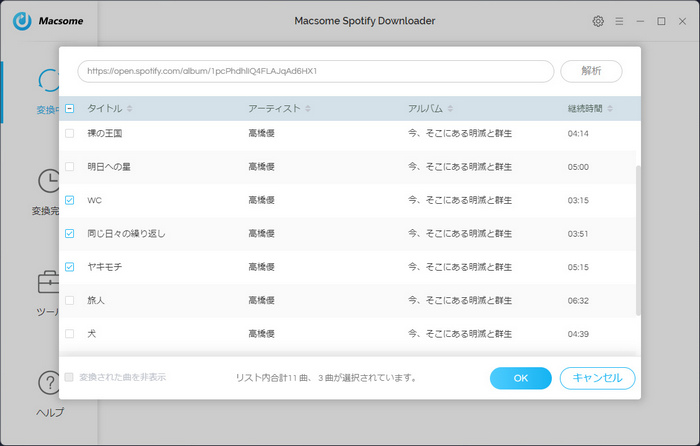Open the help question mark icon in sidebar
The image size is (700, 446).
coord(49,383)
